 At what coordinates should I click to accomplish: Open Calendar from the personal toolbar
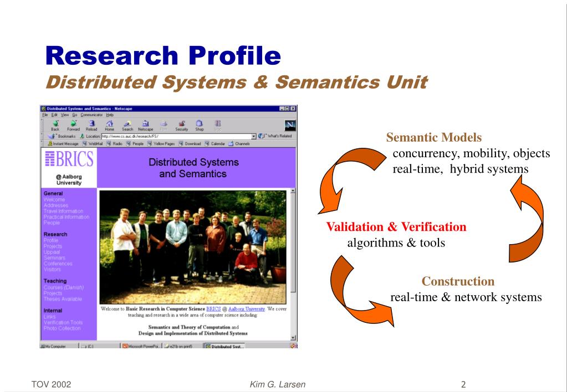point(215,144)
